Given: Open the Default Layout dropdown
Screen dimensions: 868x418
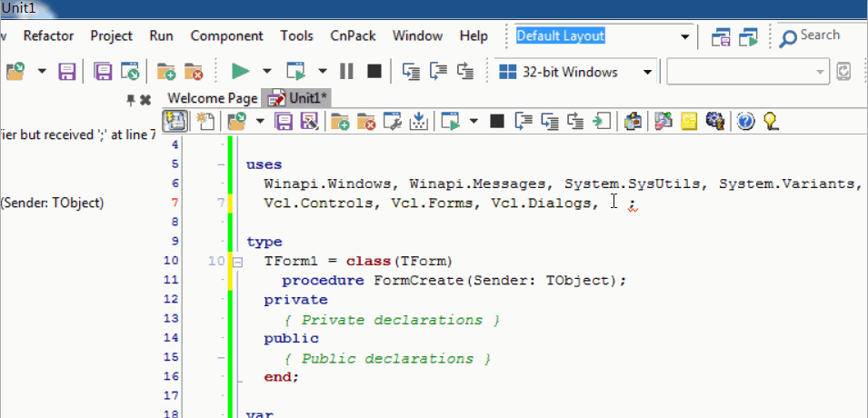Looking at the screenshot, I should click(x=684, y=36).
